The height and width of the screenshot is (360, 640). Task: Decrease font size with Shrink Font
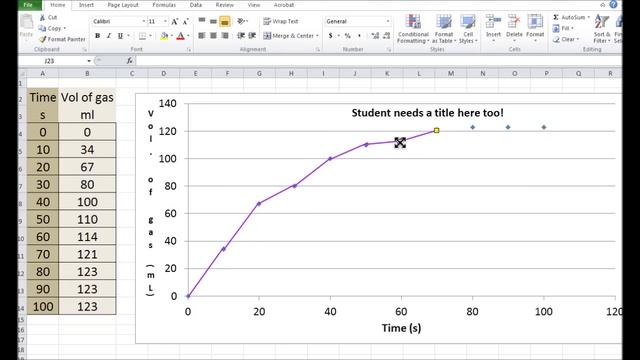tap(185, 21)
